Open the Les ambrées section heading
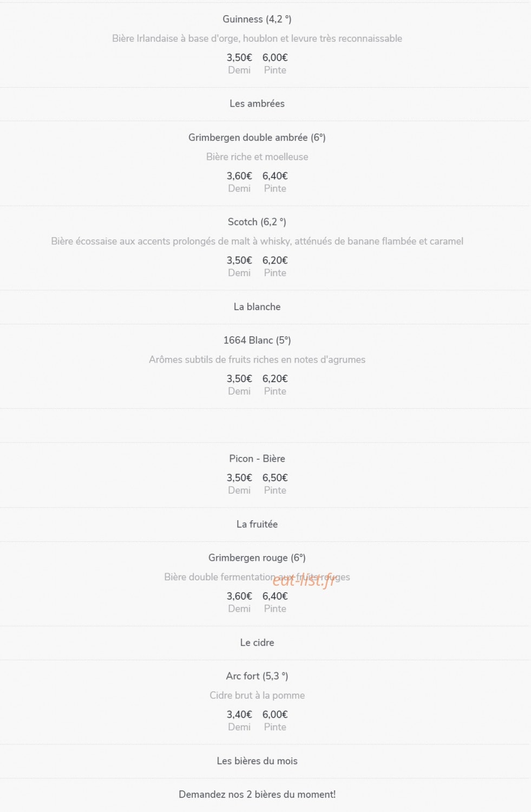Screen dimensions: 531x812 click(257, 103)
